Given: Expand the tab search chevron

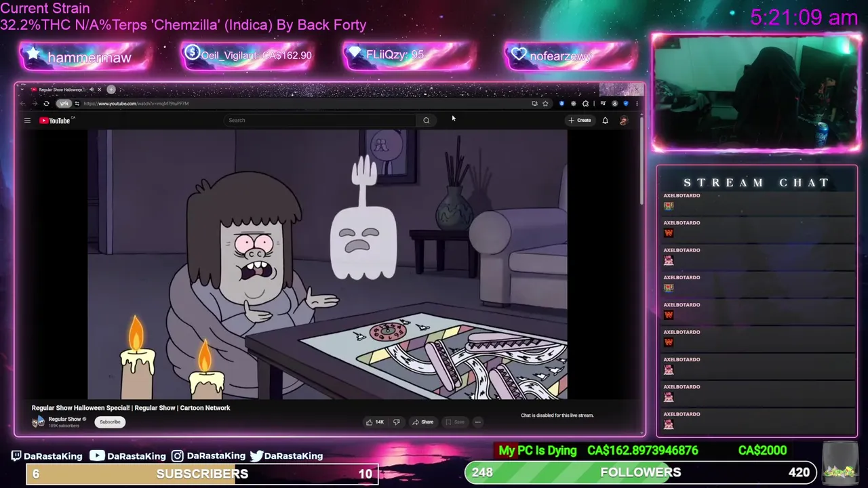Looking at the screenshot, I should (22, 89).
